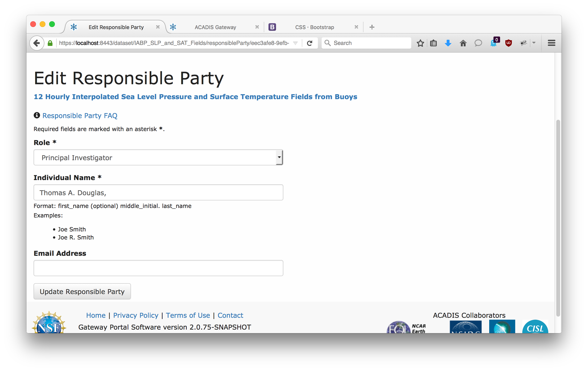Open the Role dropdown selector
This screenshot has width=588, height=371.
158,158
